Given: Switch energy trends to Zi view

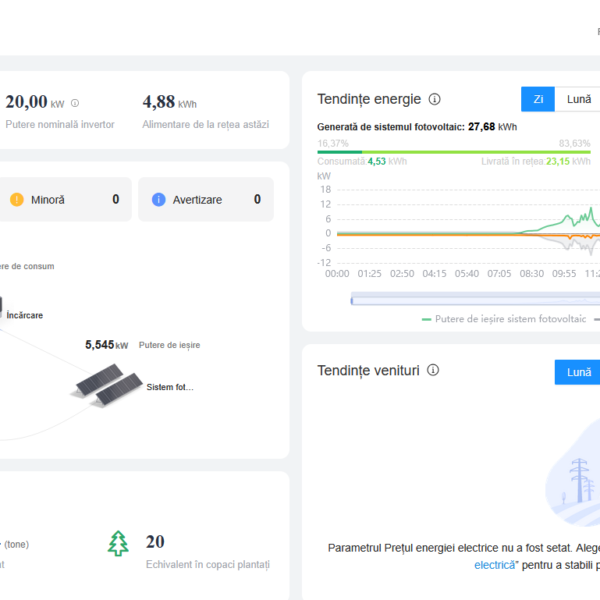Looking at the screenshot, I should (538, 99).
